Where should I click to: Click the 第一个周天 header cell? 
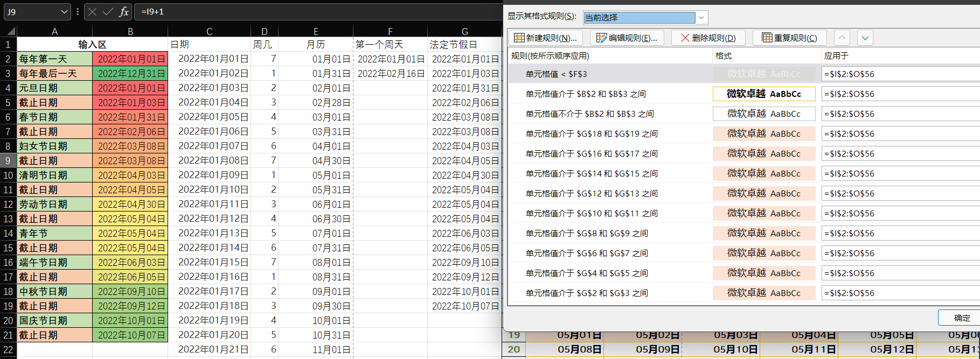(390, 44)
